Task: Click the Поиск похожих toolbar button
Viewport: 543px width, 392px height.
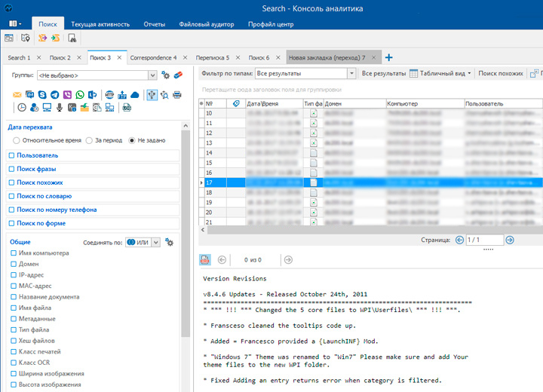Action: [x=501, y=73]
